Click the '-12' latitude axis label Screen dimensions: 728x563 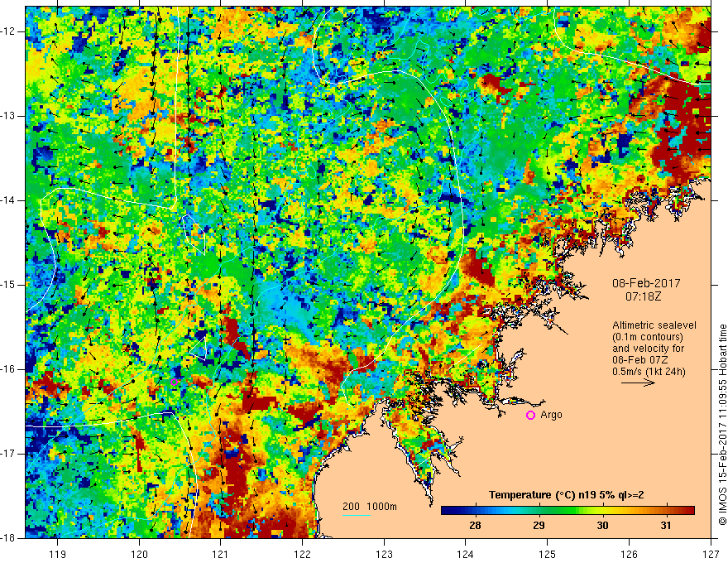point(9,31)
